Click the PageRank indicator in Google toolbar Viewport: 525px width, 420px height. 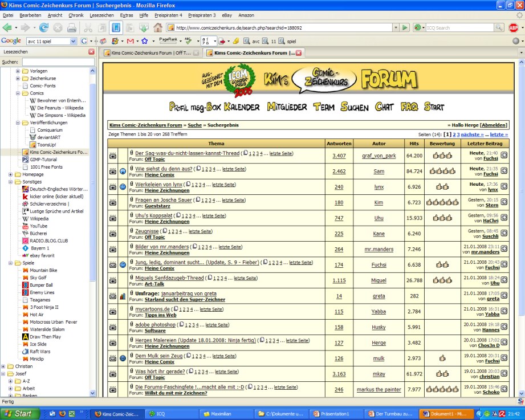click(168, 40)
